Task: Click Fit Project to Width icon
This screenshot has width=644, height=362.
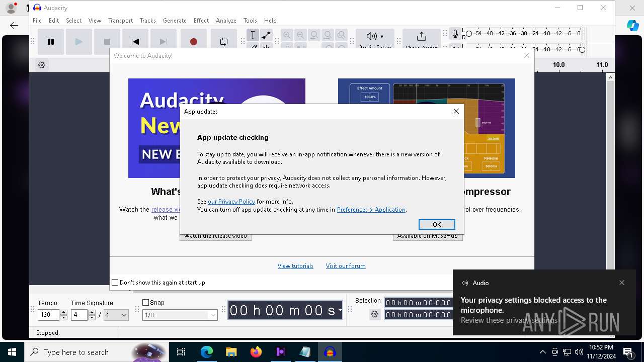Action: [x=328, y=35]
